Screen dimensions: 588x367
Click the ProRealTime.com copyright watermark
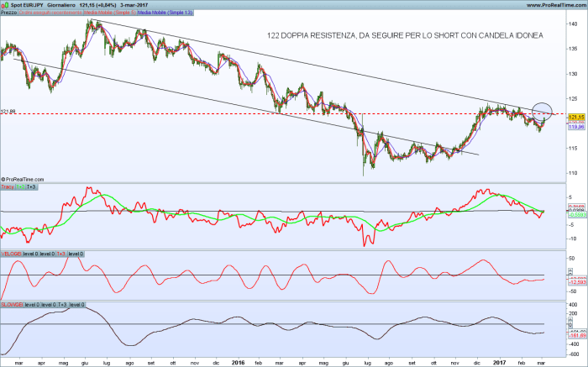point(25,178)
